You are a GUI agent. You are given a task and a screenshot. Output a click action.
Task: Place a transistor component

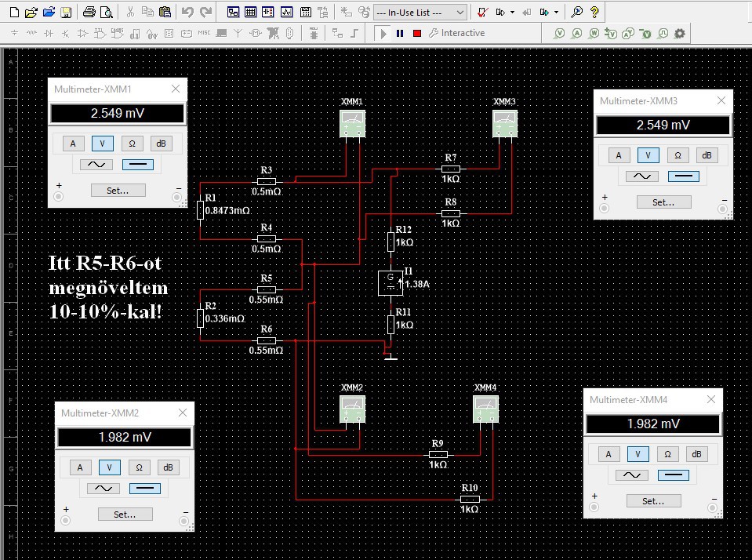point(66,33)
